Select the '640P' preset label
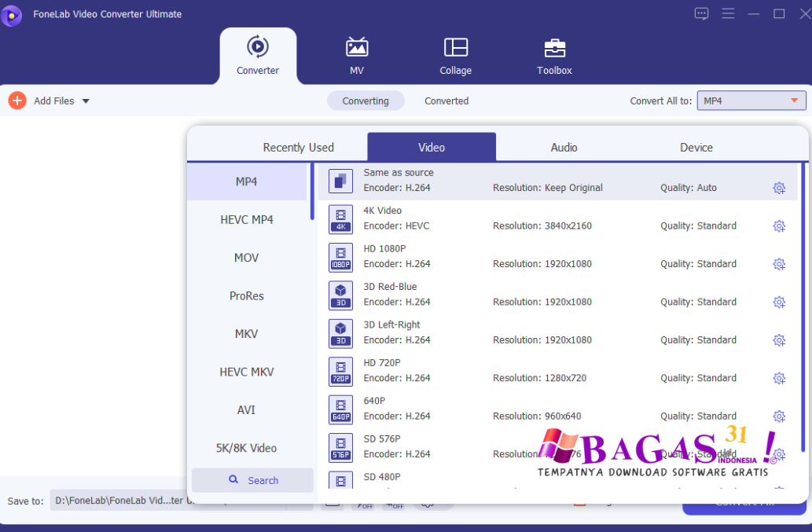The width and height of the screenshot is (812, 532). pyautogui.click(x=374, y=401)
